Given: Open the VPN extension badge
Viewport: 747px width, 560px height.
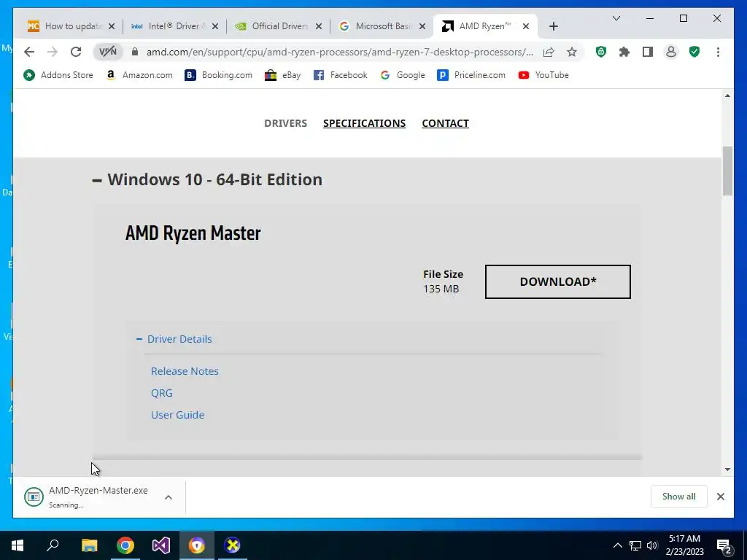Looking at the screenshot, I should coord(108,52).
